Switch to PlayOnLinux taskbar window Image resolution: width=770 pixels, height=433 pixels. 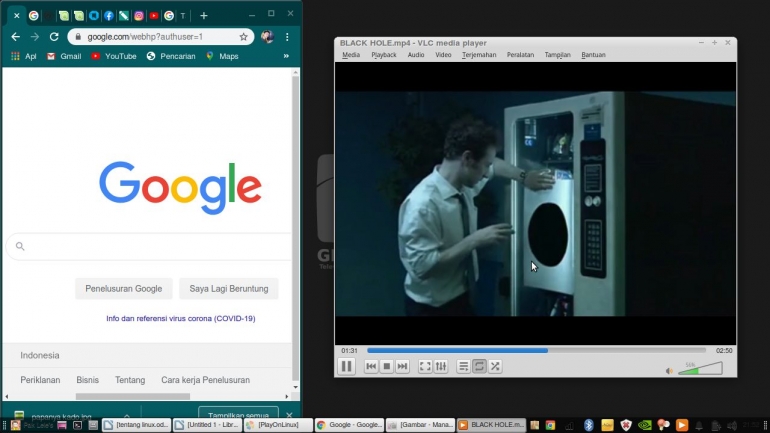pos(278,425)
